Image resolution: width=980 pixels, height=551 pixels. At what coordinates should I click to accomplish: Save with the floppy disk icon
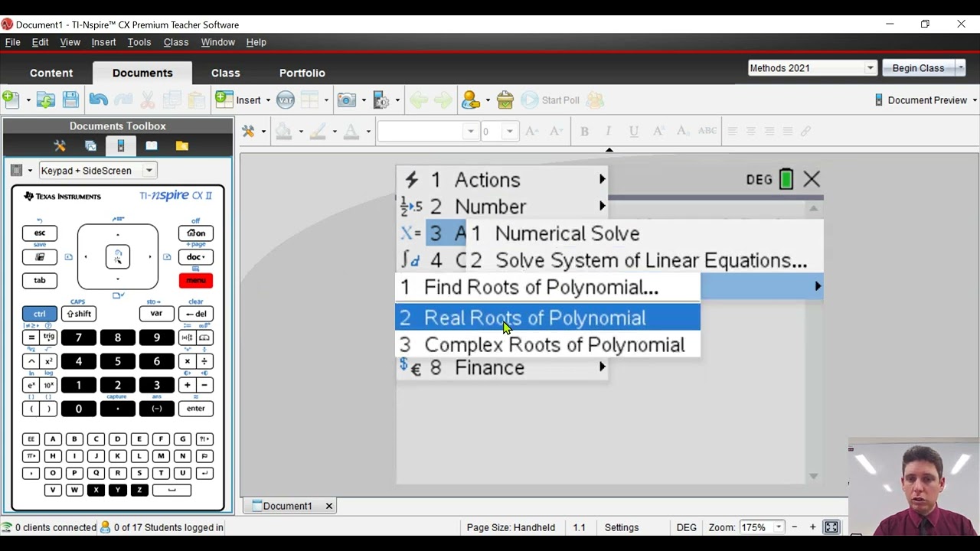(x=70, y=100)
